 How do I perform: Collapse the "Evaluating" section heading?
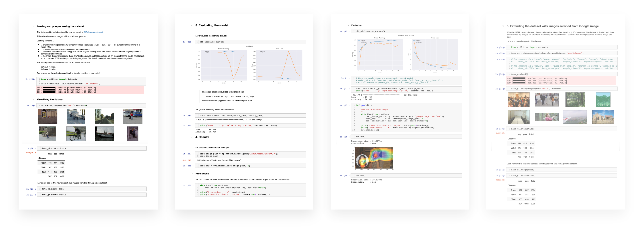pos(349,25)
